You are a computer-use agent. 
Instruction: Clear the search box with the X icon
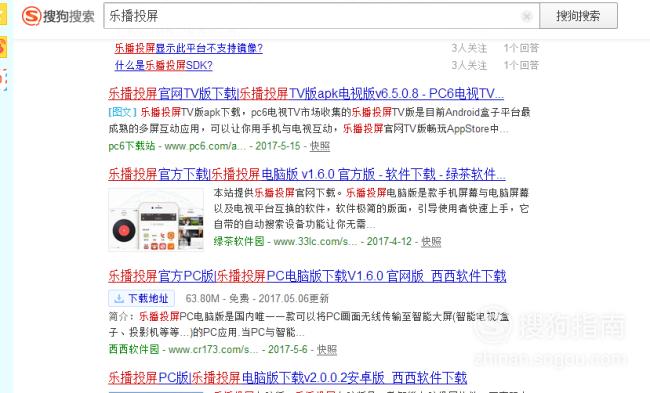pyautogui.click(x=526, y=16)
